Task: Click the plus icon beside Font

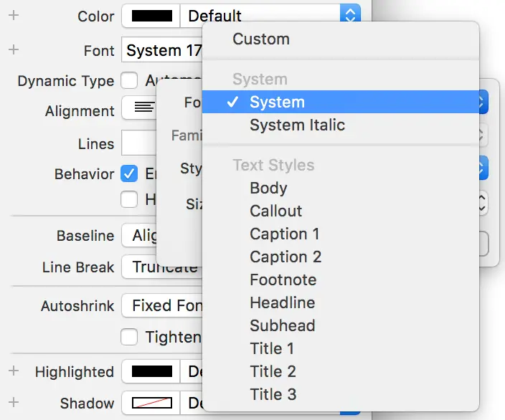Action: coord(14,50)
